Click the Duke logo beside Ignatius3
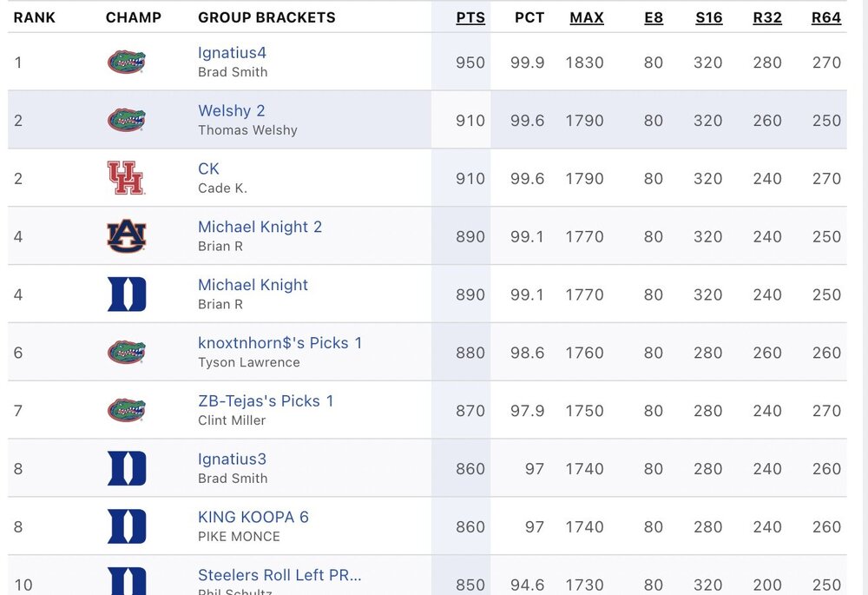The width and height of the screenshot is (868, 595). (127, 468)
